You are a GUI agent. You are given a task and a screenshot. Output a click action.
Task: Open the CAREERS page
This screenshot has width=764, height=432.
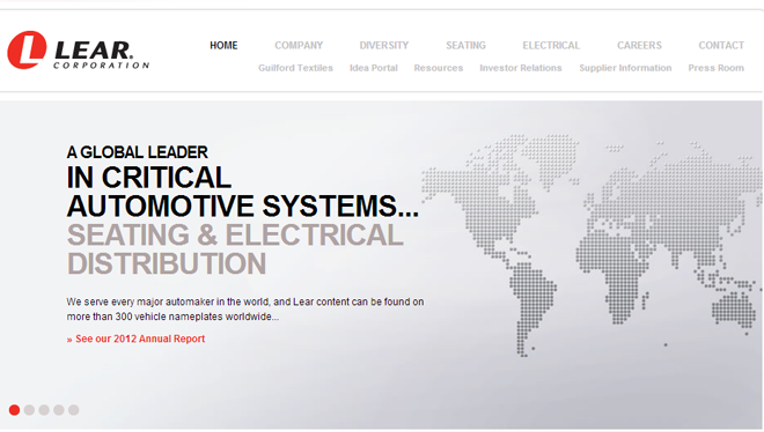click(x=639, y=45)
